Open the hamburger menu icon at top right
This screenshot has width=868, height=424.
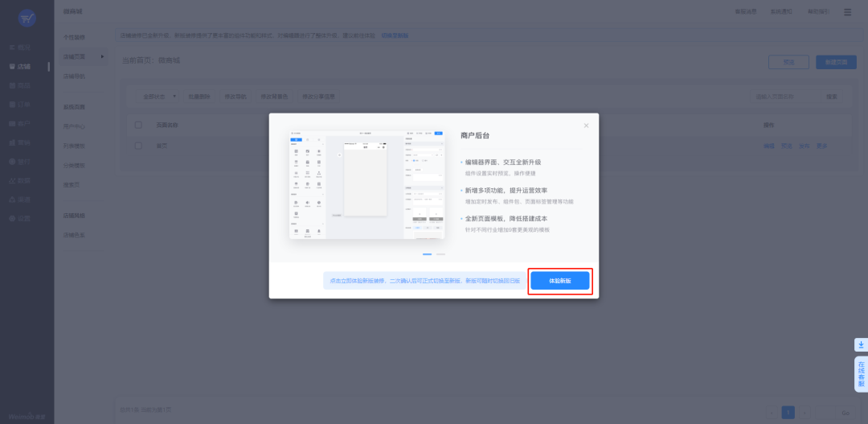pos(848,11)
